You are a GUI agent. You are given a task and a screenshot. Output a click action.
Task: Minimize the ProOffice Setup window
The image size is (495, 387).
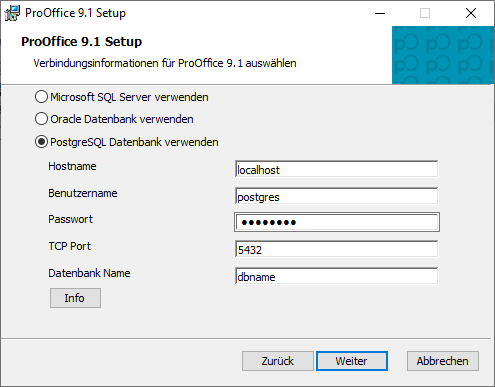click(x=380, y=13)
